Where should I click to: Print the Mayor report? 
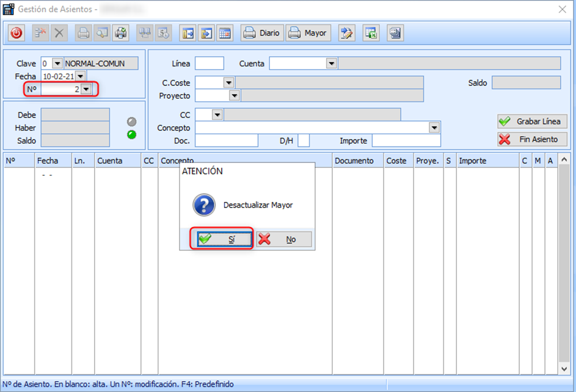308,33
